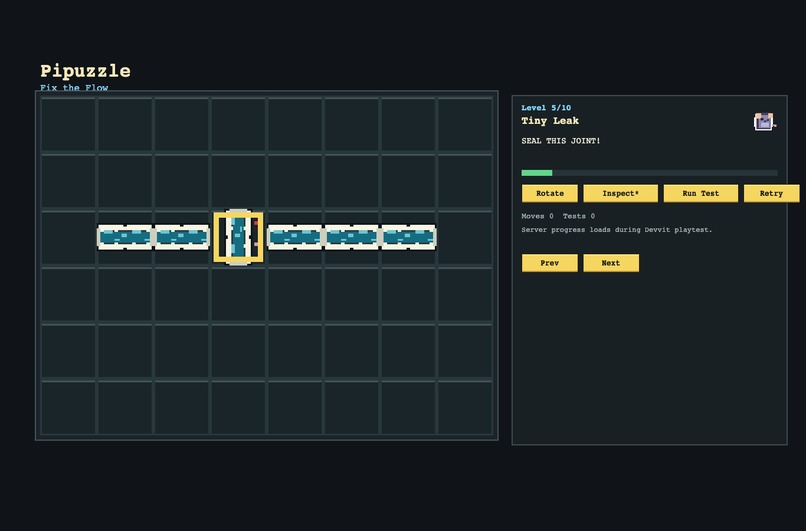
Task: Go to the Prev level
Action: (549, 263)
